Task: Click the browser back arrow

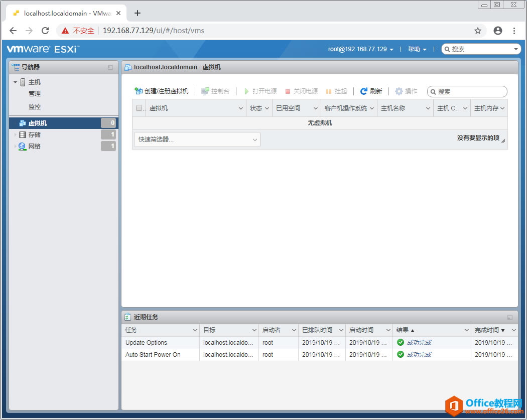Action: click(13, 31)
